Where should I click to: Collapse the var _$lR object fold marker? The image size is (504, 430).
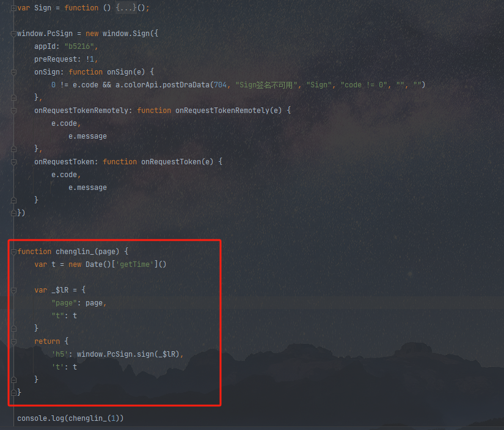pos(13,291)
